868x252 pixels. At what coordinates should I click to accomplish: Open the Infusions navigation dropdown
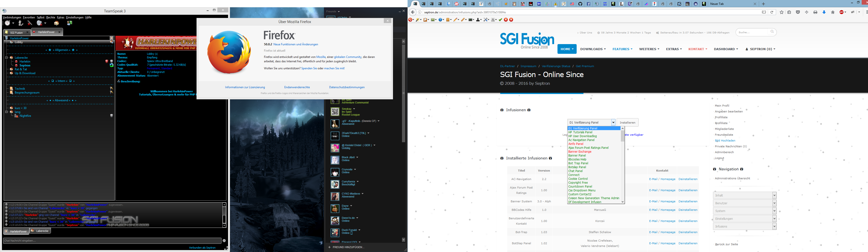[x=745, y=226]
